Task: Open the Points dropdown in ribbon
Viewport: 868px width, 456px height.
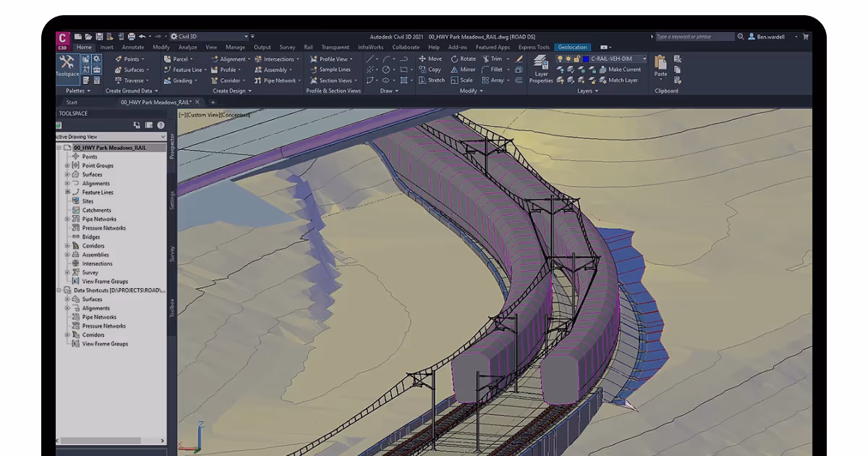Action: (x=129, y=59)
